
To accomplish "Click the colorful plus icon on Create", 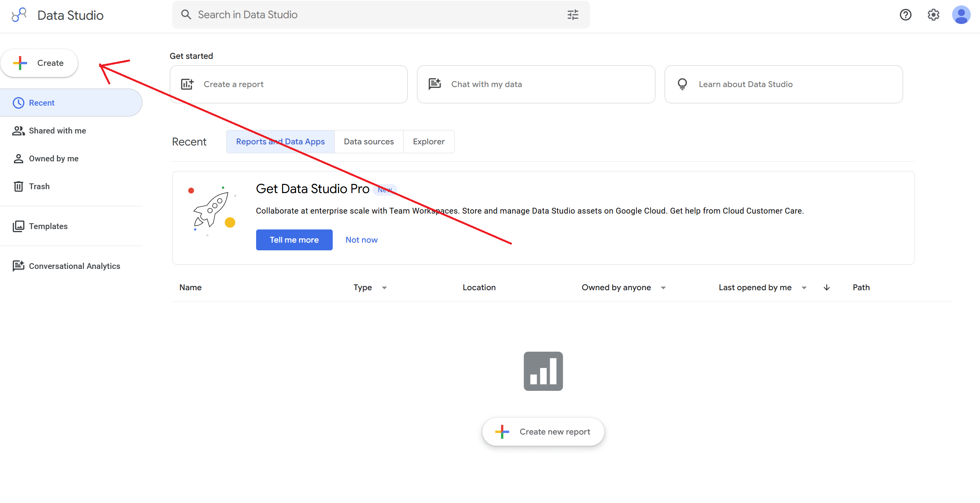I will coord(20,63).
